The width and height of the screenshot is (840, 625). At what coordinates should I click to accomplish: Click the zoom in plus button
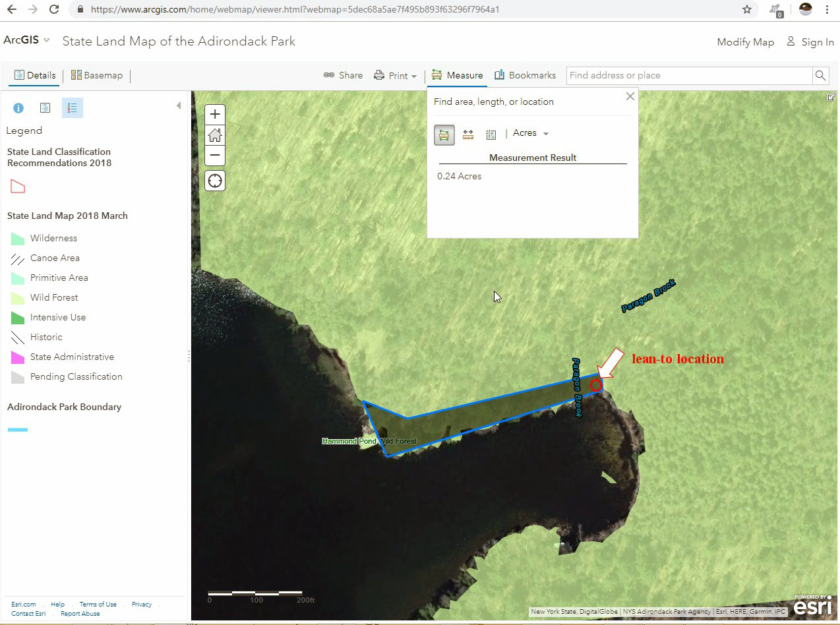coord(215,115)
